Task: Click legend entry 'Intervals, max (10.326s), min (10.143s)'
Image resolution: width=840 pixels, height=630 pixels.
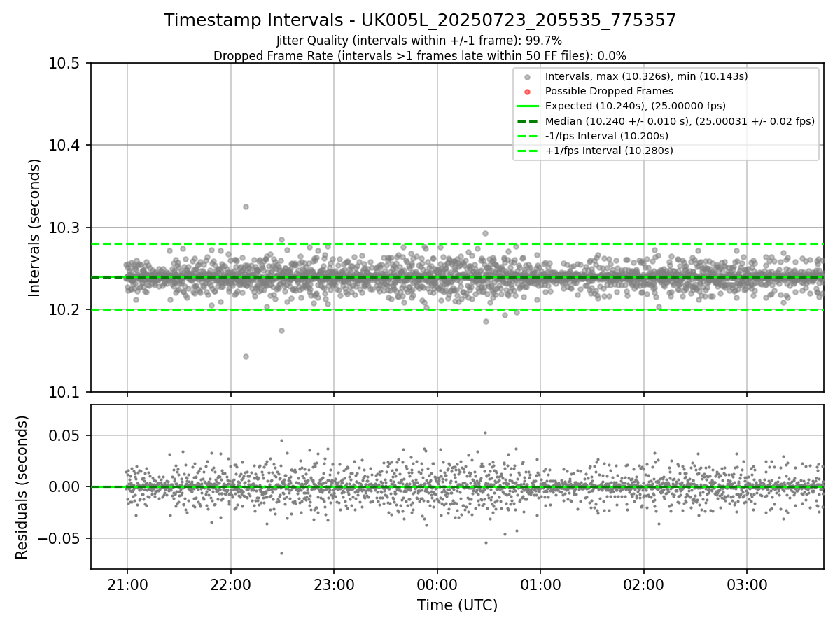Action: (x=647, y=76)
